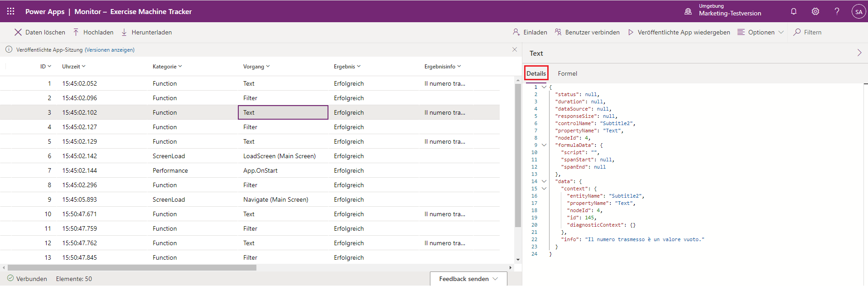Select the highlighted Text cell in row 3

283,112
